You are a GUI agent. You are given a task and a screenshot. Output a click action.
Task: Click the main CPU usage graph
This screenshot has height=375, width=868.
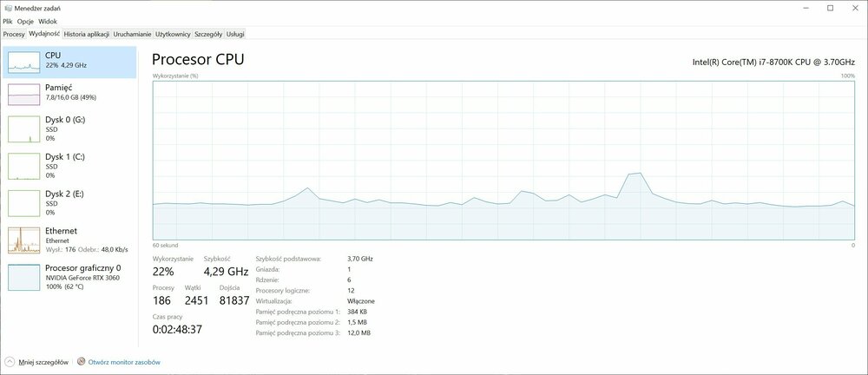coord(503,161)
